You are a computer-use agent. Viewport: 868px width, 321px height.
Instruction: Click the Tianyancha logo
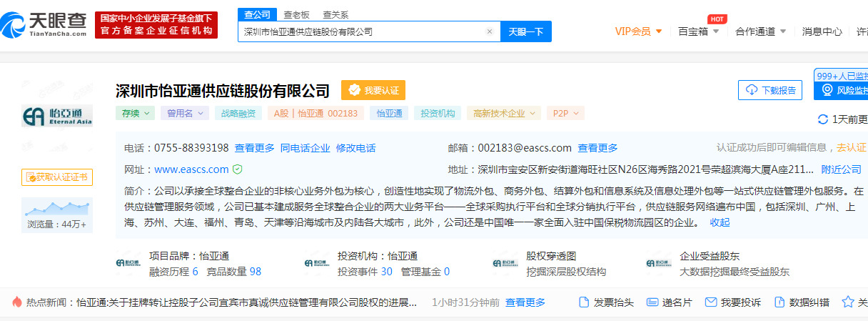[x=44, y=26]
